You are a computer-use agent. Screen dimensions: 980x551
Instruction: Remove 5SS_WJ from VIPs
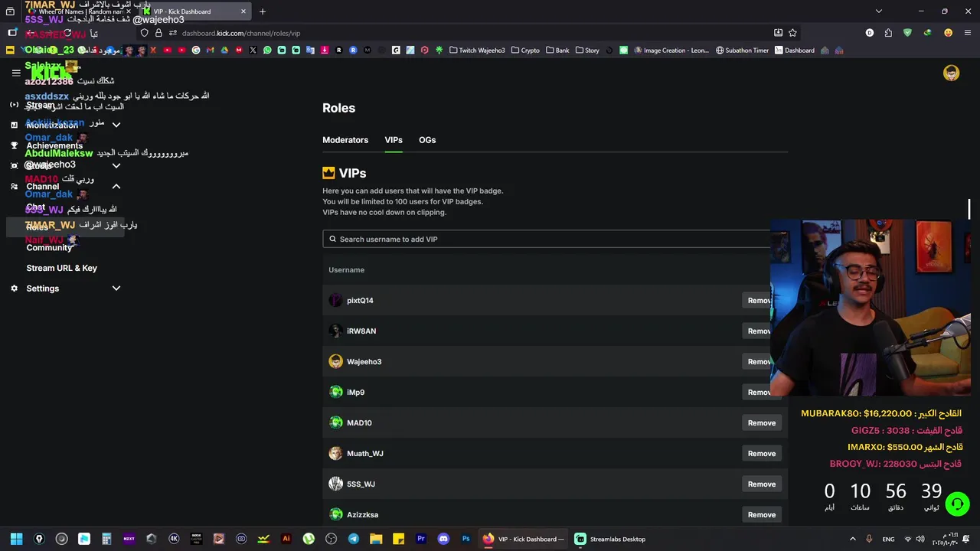tap(762, 484)
